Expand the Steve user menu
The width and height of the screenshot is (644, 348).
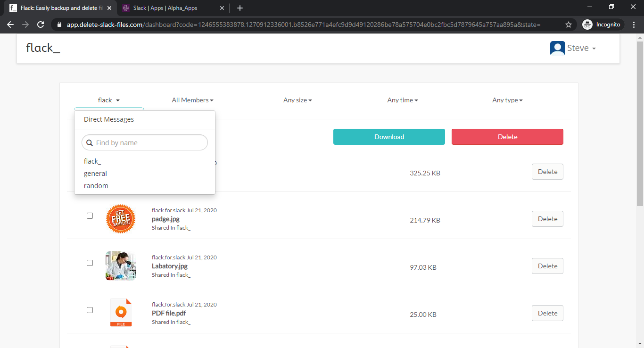click(x=581, y=48)
